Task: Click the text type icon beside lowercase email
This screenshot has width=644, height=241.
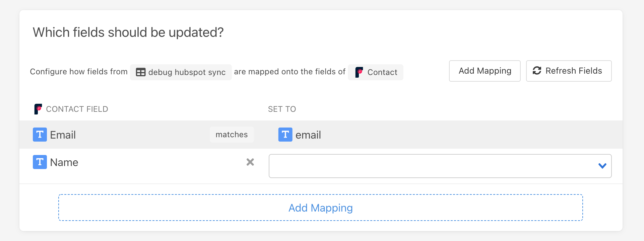Action: point(285,135)
